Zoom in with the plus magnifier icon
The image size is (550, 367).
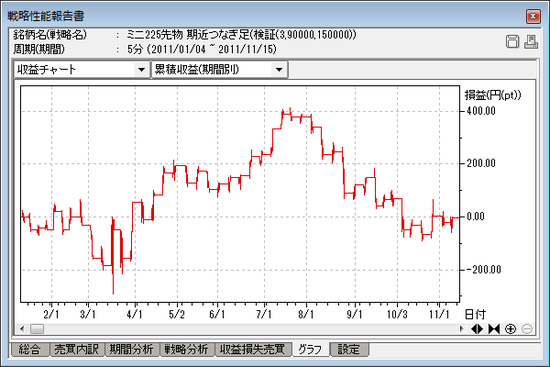coord(510,329)
